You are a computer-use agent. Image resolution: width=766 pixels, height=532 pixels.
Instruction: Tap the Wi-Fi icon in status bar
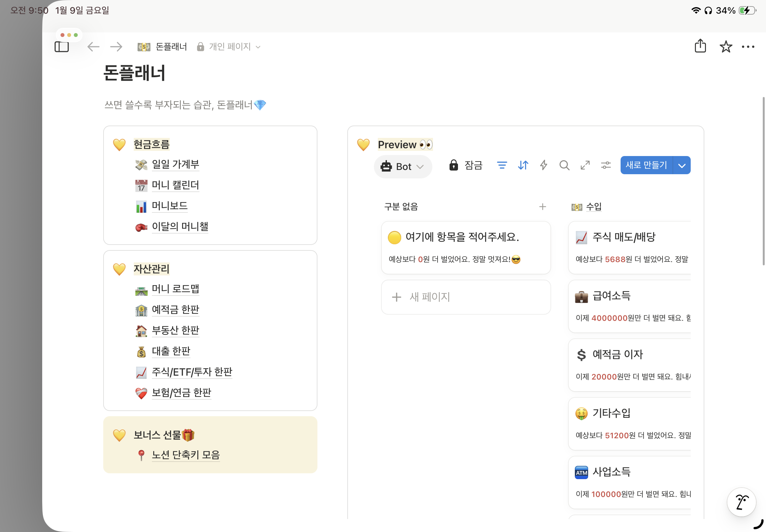click(696, 10)
